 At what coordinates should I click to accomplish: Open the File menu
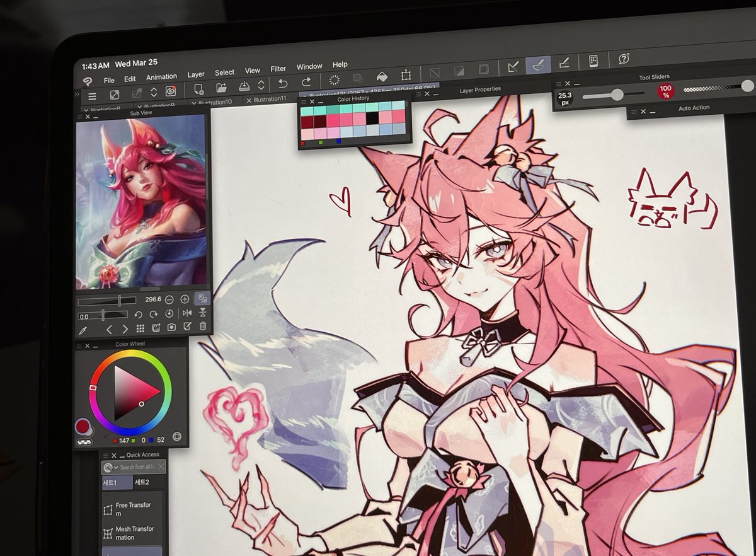109,80
